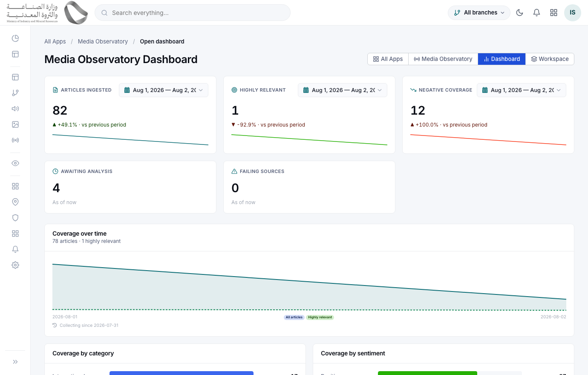Viewport: 588px width, 375px height.
Task: Open the speaker announcements sidebar icon
Action: [15, 109]
